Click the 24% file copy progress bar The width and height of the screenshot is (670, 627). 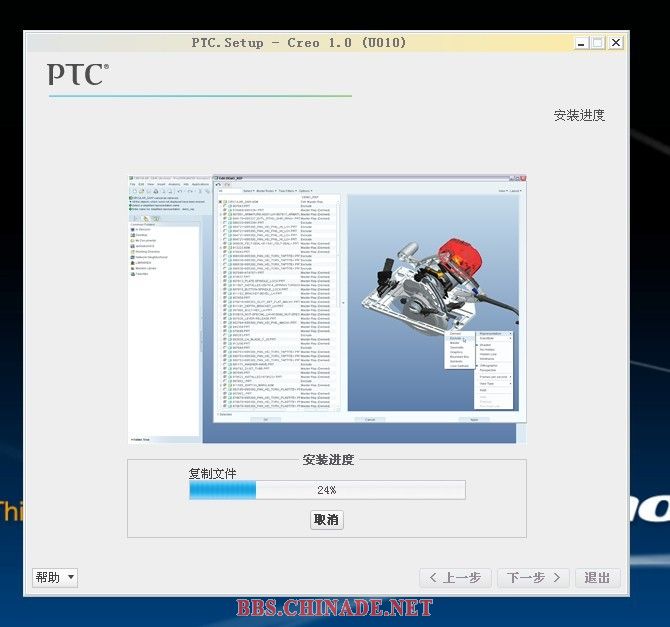click(x=327, y=490)
